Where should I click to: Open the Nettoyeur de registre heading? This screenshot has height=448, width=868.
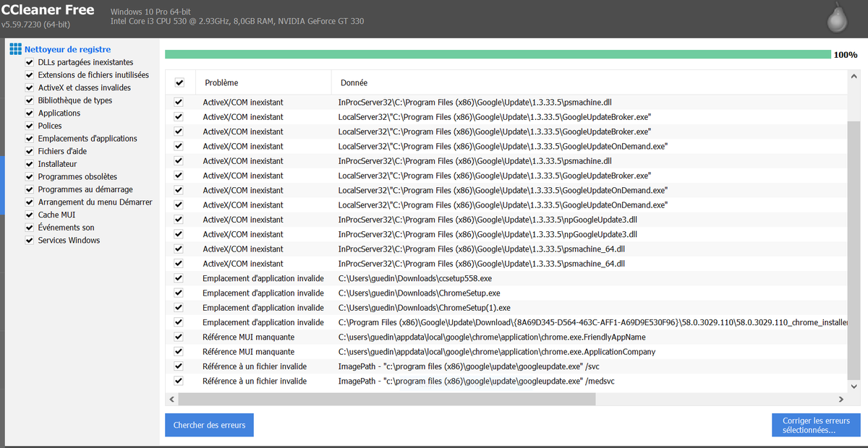(x=67, y=50)
